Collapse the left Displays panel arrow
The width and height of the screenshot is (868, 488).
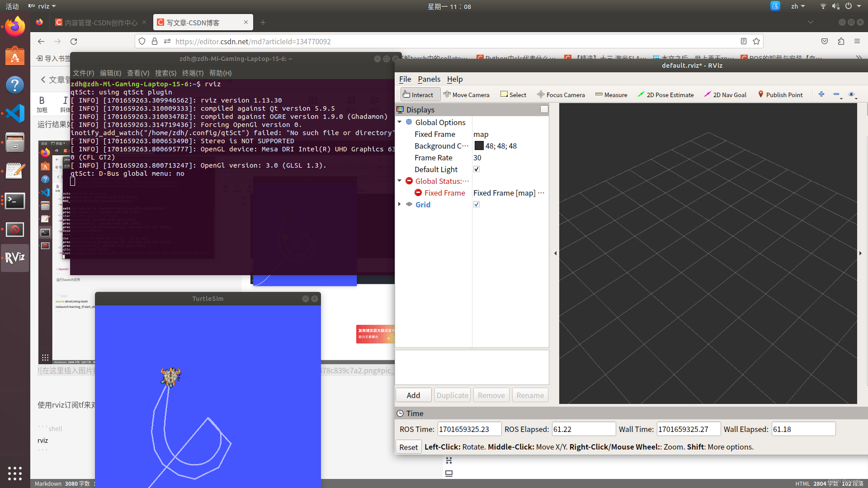(x=555, y=253)
